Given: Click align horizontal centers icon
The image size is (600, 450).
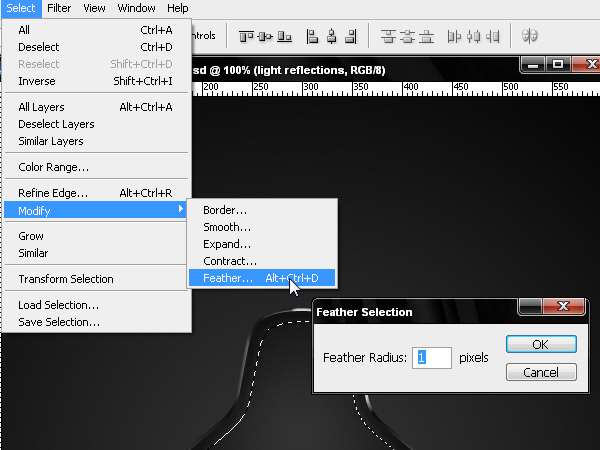Looking at the screenshot, I should tap(332, 37).
